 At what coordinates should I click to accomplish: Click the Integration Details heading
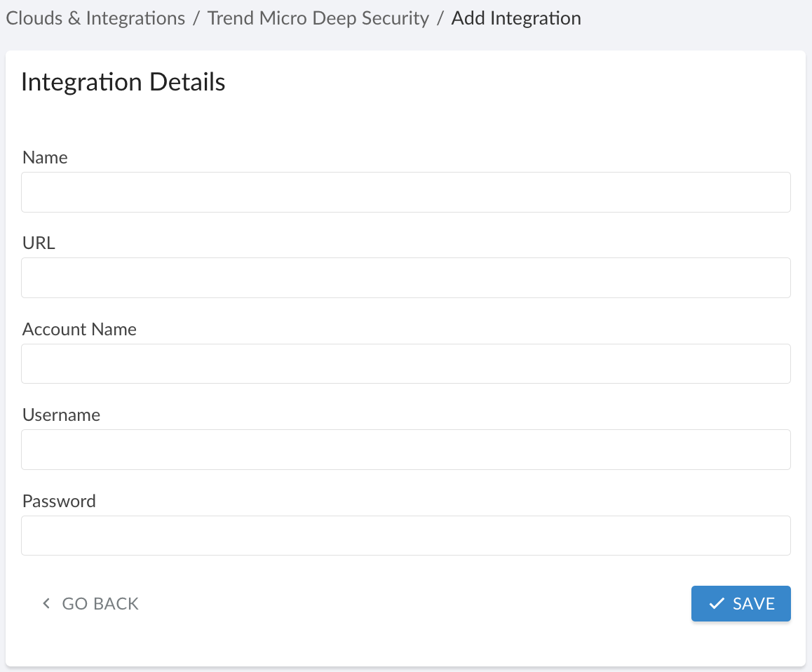coord(123,82)
